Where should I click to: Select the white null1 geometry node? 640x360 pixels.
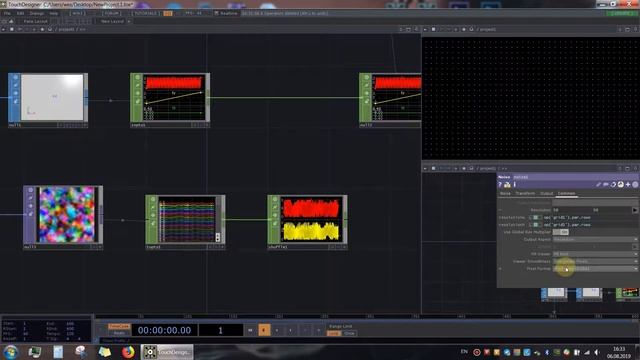[52, 97]
